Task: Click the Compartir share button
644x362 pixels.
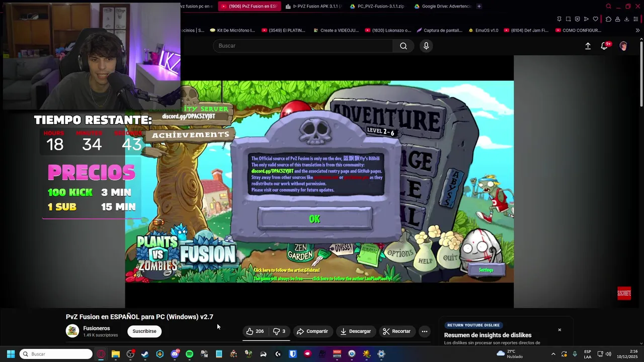Action: point(312,331)
